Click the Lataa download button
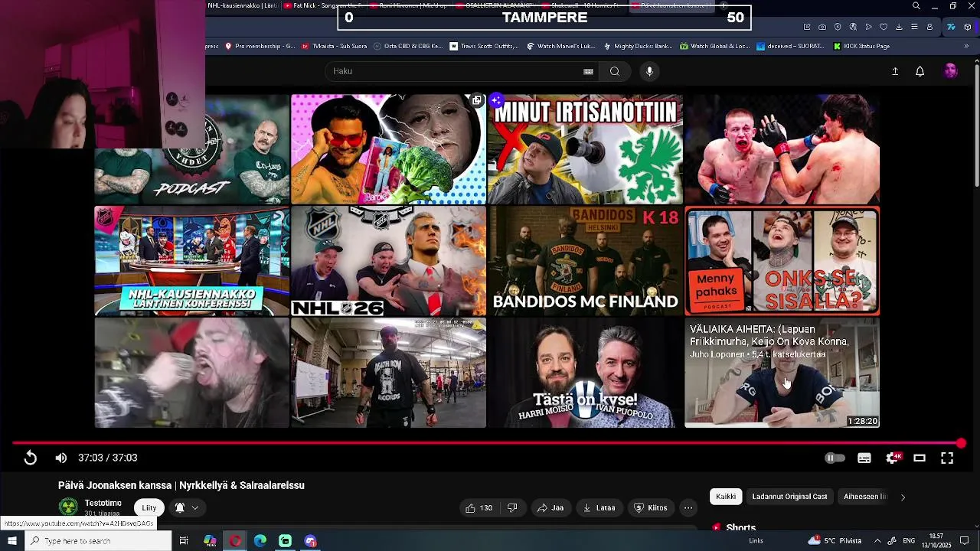The image size is (980, 551). point(599,507)
